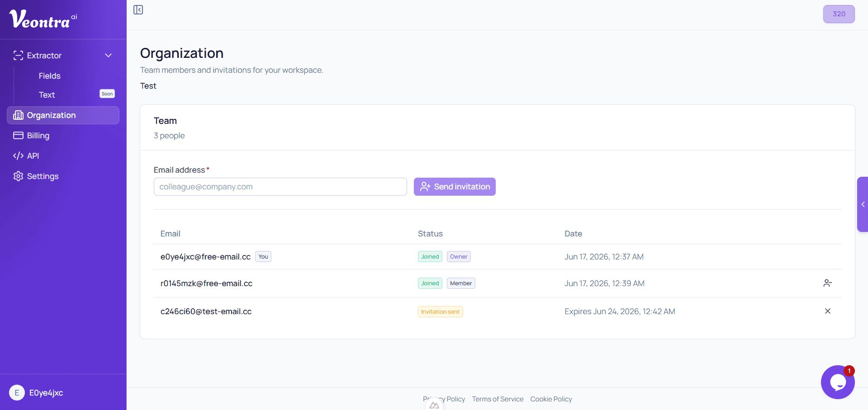Click the API code brackets icon
The width and height of the screenshot is (868, 410).
click(18, 156)
